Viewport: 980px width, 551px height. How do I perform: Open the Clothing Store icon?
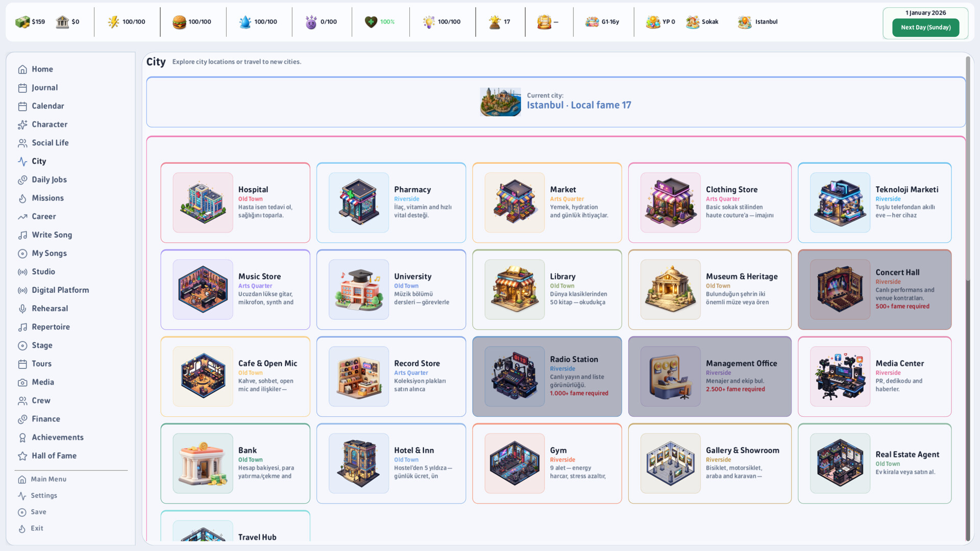point(671,203)
